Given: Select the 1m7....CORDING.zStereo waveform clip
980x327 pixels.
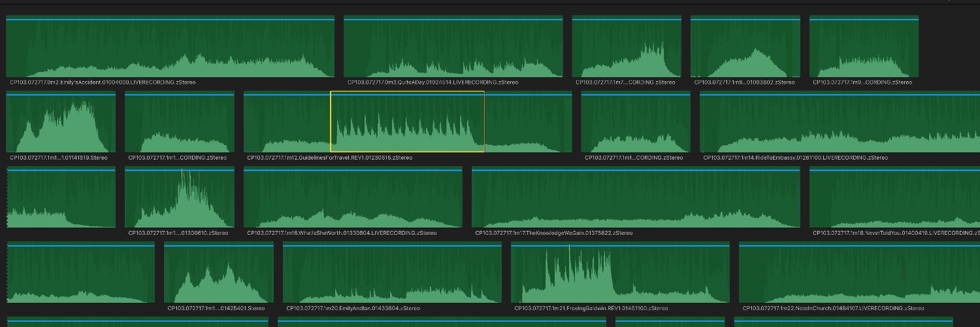Looking at the screenshot, I should [x=627, y=46].
